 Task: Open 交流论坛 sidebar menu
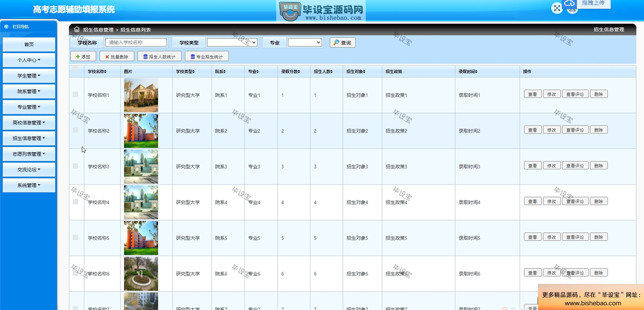point(29,169)
